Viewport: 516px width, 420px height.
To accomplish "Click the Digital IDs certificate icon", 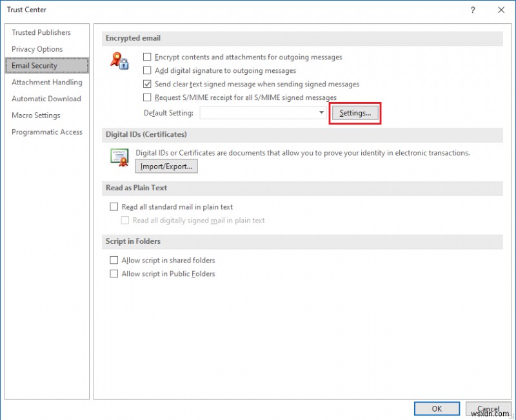I will click(x=119, y=157).
